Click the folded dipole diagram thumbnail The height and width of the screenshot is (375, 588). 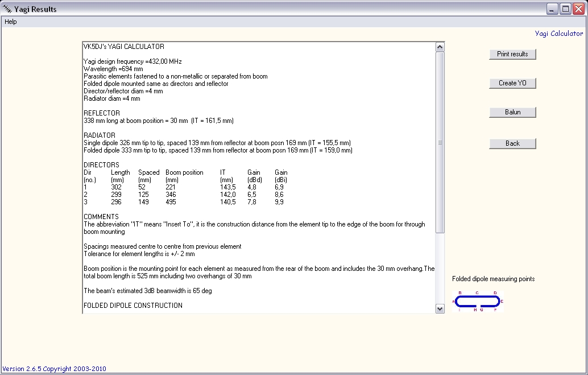478,301
